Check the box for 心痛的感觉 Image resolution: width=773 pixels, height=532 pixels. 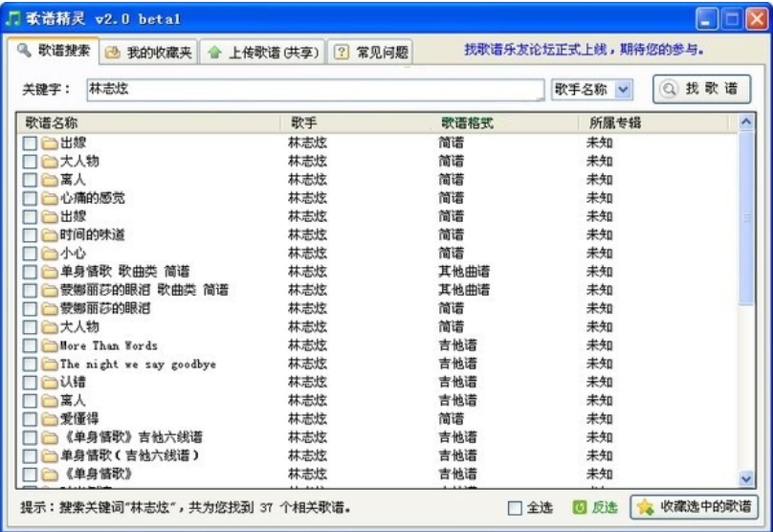coord(30,198)
